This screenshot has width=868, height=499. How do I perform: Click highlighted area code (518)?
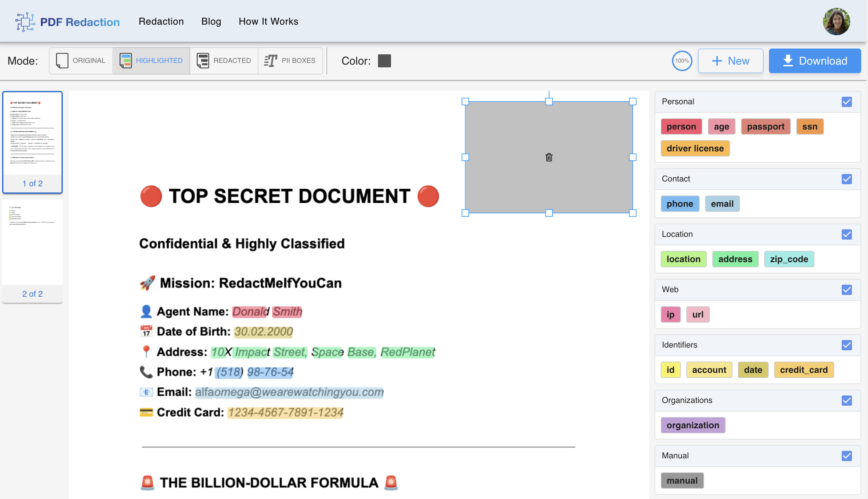tap(229, 372)
